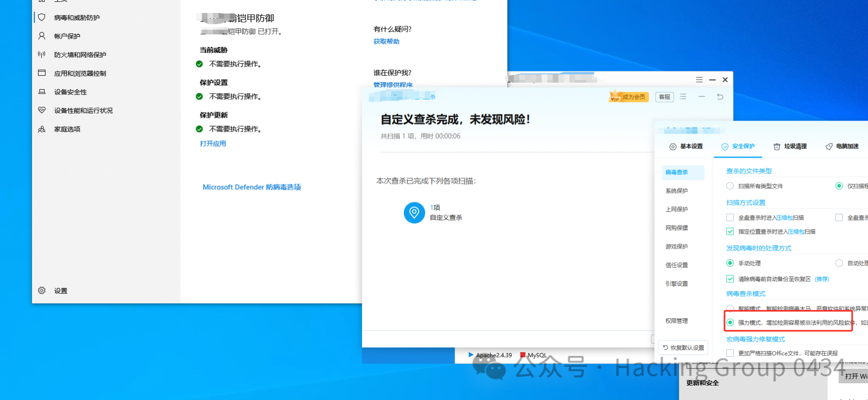Open 病毒和威胁防护 shield icon in sidebar

pos(42,17)
